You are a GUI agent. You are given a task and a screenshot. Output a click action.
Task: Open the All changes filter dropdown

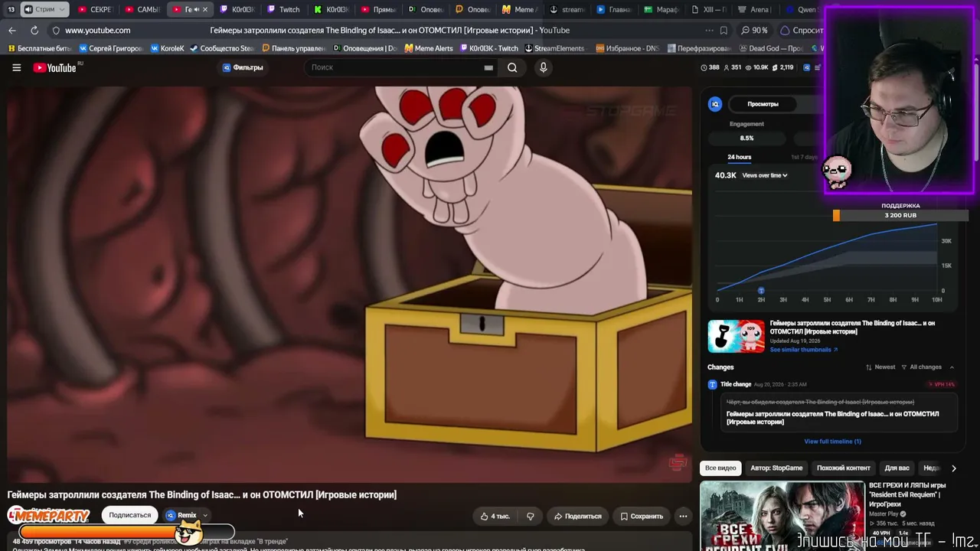click(921, 367)
